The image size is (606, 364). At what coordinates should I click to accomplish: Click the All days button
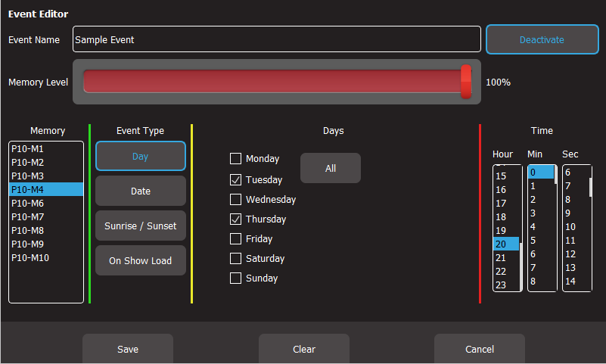pos(331,168)
